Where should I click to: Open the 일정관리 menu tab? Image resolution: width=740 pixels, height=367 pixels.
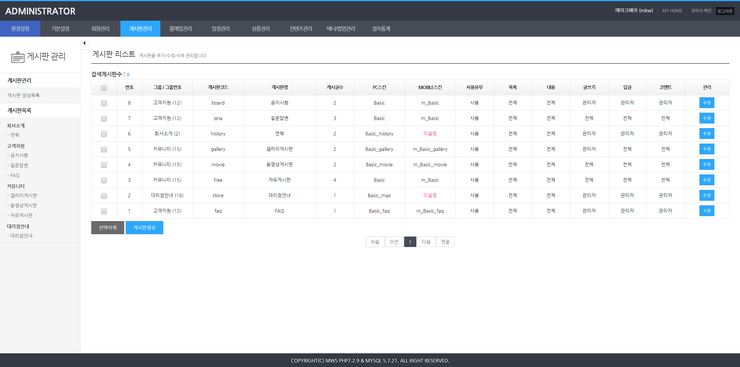pos(221,29)
